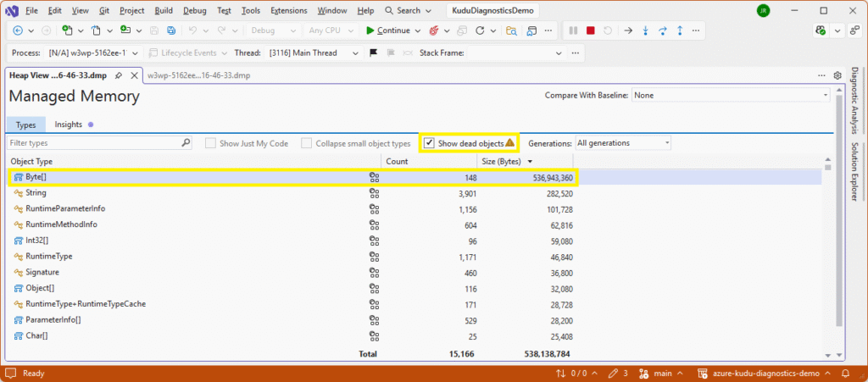
Task: Open the main branch selector
Action: pos(660,374)
